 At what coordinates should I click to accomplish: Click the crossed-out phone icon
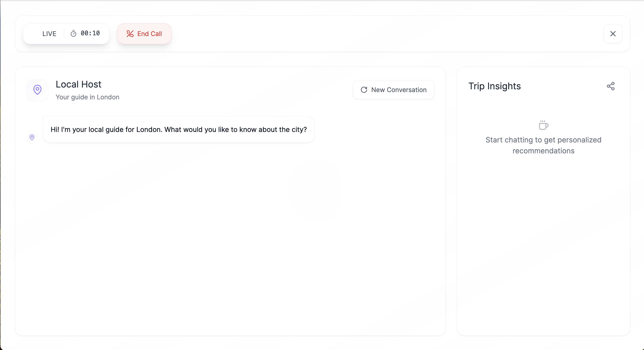(130, 34)
